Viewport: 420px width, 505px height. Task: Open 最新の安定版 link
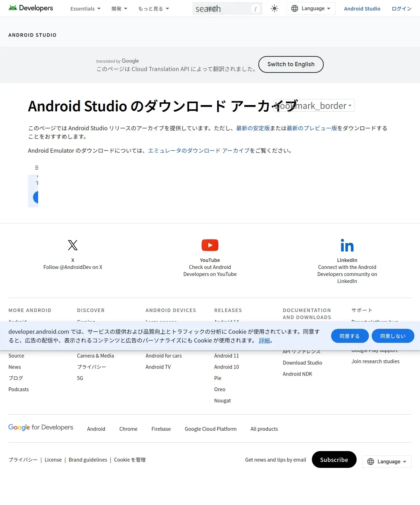[253, 128]
